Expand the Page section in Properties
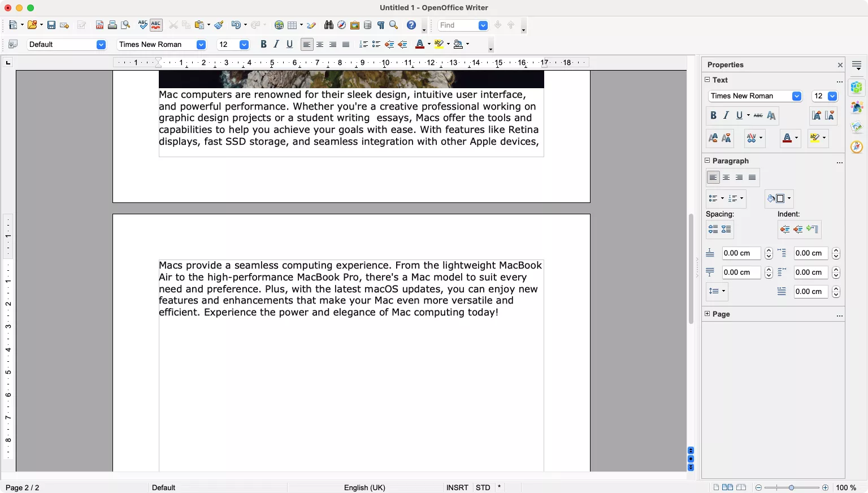 [708, 314]
